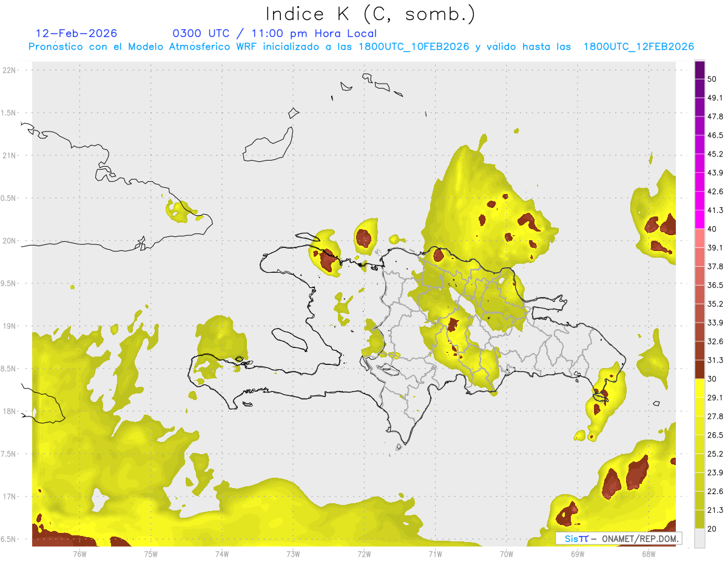The image size is (728, 562).
Task: Click the "75W" longitude label
Action: (150, 554)
